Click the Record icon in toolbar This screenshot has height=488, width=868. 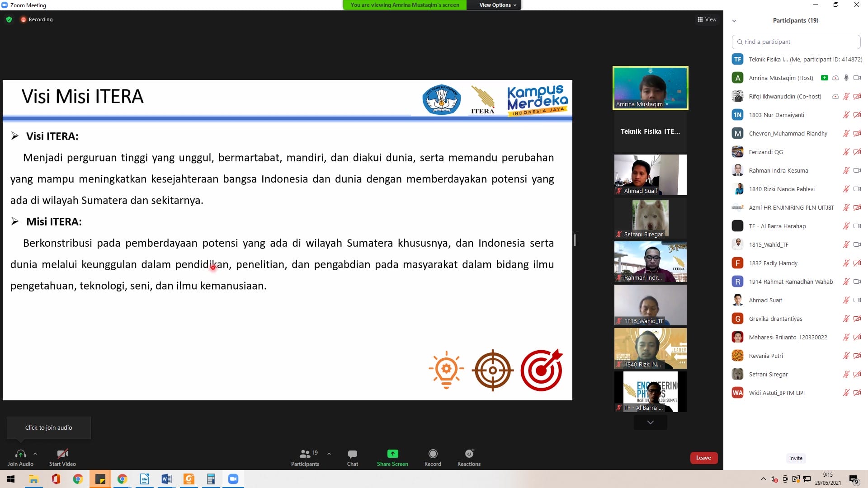click(x=433, y=454)
